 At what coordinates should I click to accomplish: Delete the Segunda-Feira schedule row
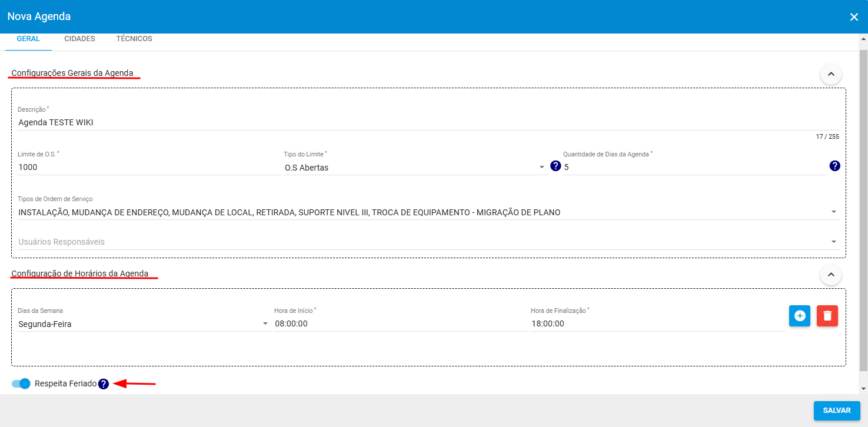(827, 316)
